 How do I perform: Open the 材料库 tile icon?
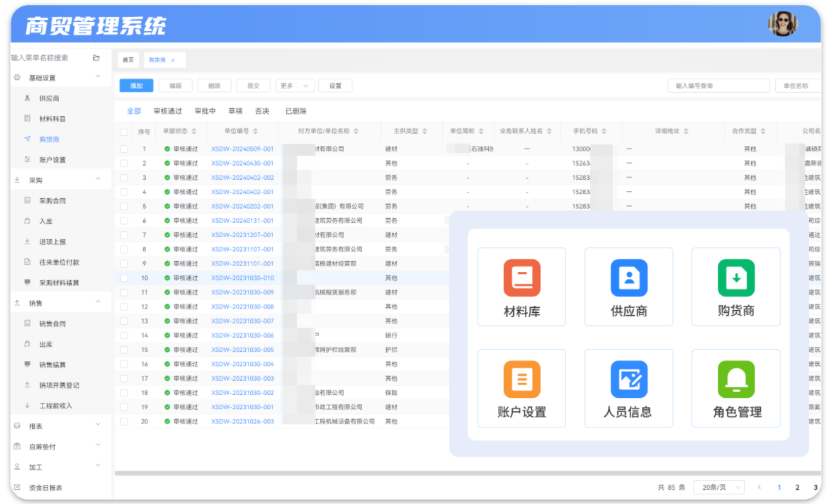point(521,278)
